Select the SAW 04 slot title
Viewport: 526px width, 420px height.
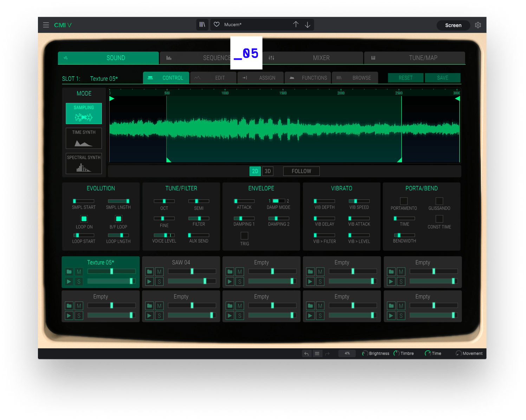pos(181,262)
